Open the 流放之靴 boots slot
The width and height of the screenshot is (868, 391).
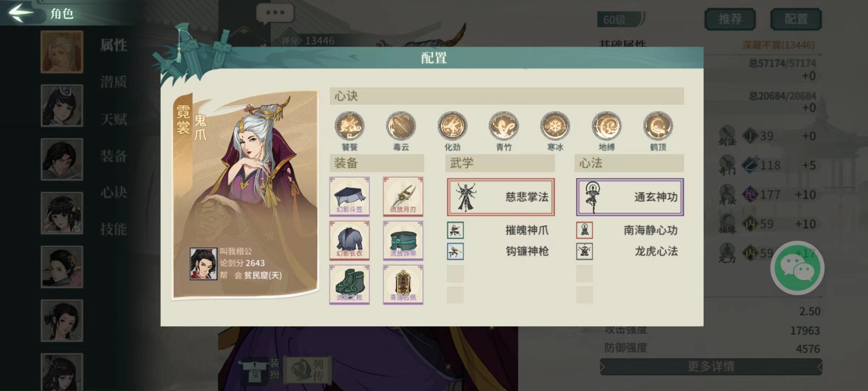click(x=349, y=285)
